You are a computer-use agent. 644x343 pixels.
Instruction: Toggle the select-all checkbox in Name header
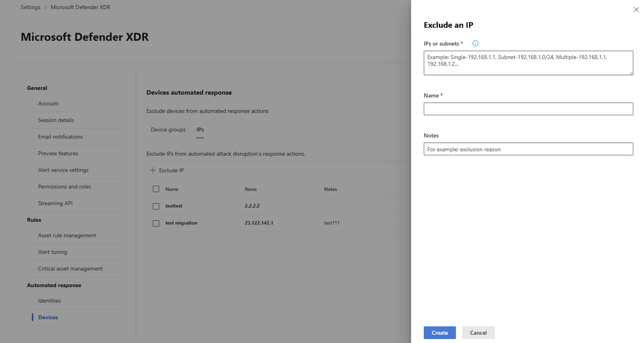156,189
